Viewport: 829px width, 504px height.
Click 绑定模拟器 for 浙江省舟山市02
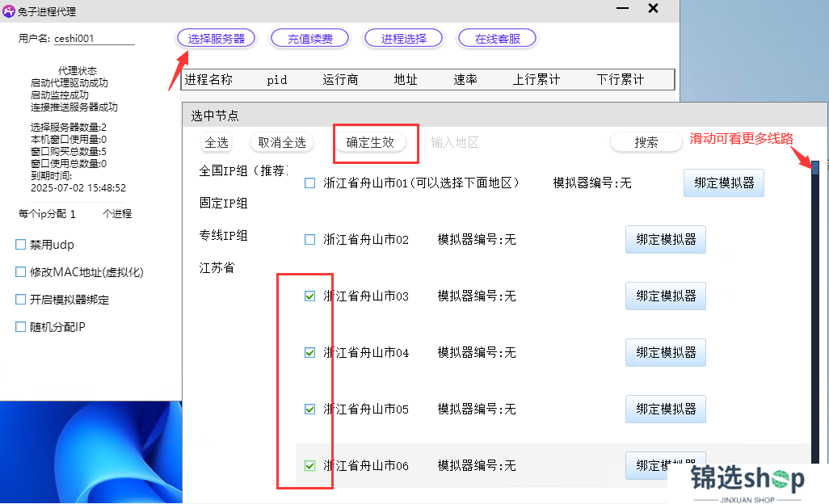click(666, 239)
